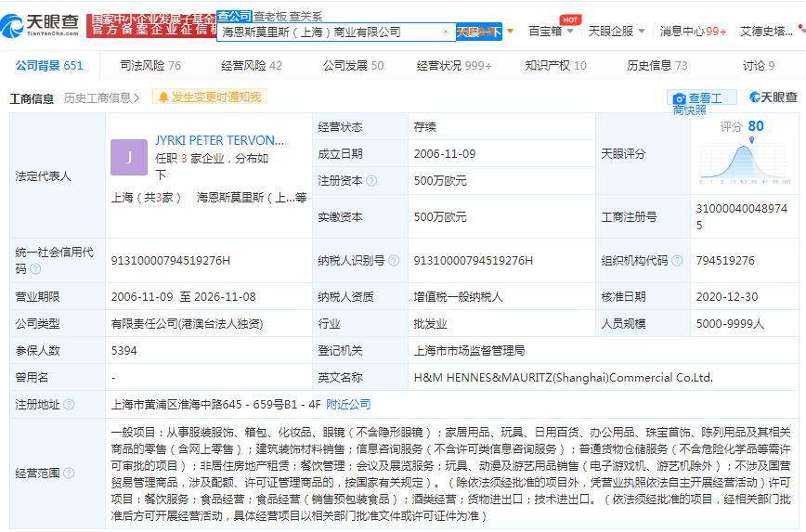The width and height of the screenshot is (806, 532).
Task: Click the red 官方备案企业征信 banner
Action: tap(151, 26)
